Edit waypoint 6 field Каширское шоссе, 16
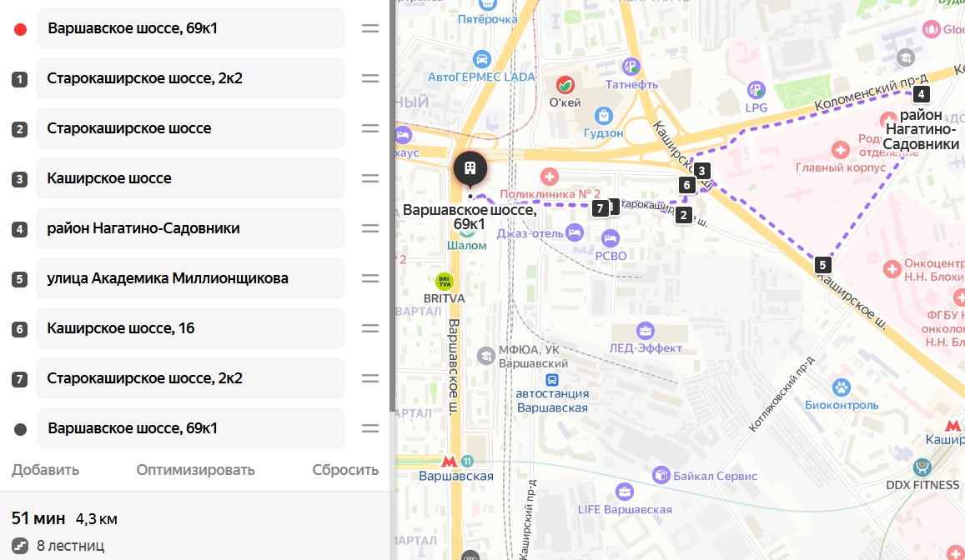 click(191, 328)
